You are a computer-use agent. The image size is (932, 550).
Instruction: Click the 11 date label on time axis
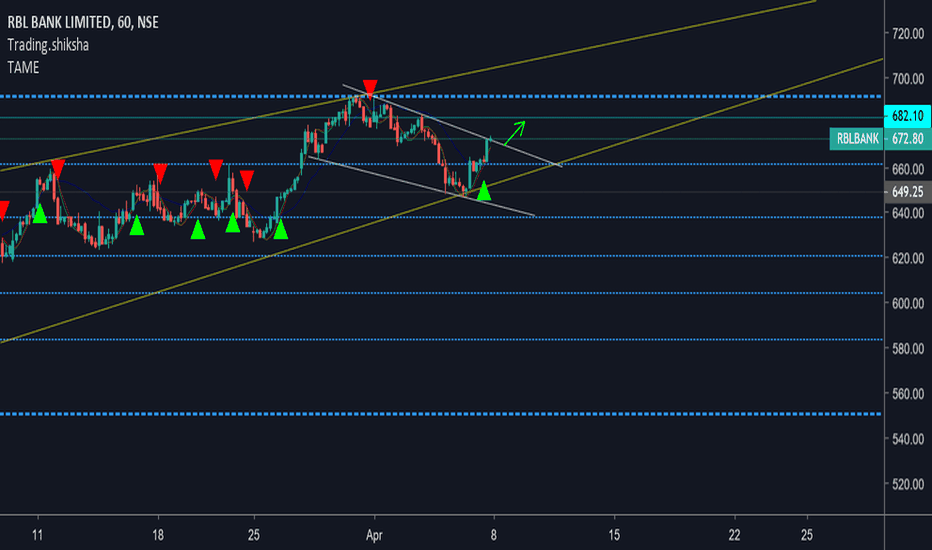coord(37,536)
